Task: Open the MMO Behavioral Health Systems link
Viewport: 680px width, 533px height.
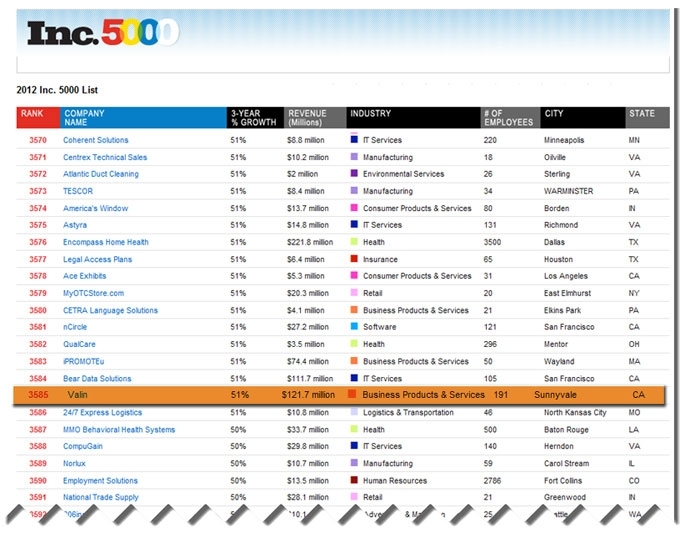Action: 118,429
